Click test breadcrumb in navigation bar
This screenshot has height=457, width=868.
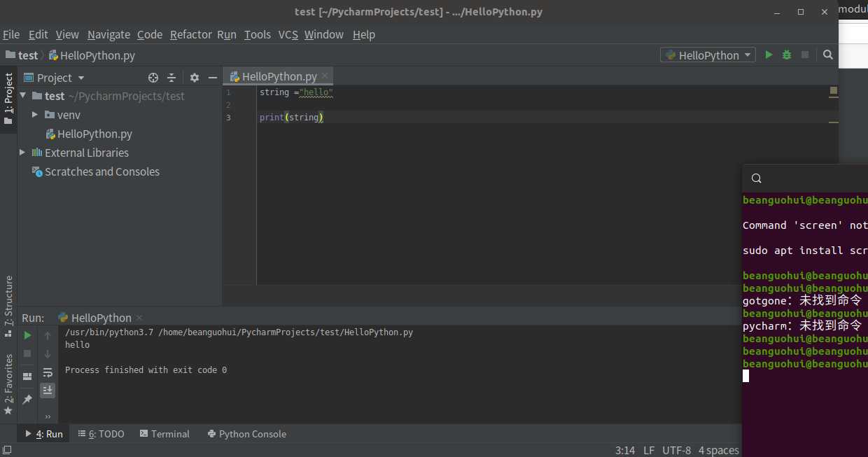(x=22, y=55)
